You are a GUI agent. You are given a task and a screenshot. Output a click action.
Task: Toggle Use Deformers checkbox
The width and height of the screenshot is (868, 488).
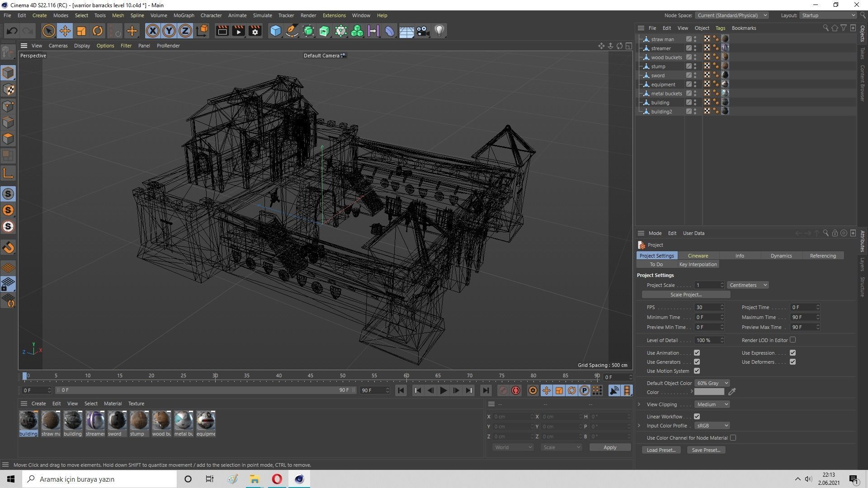793,362
